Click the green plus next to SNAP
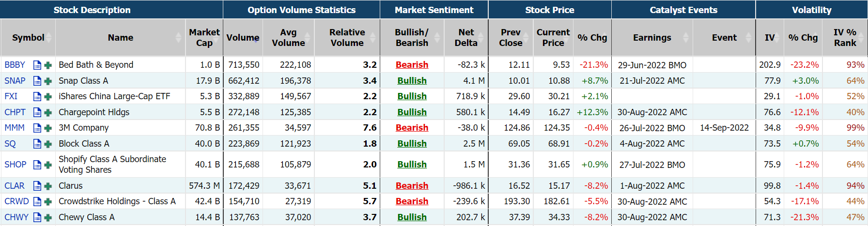868x226 pixels. point(48,81)
